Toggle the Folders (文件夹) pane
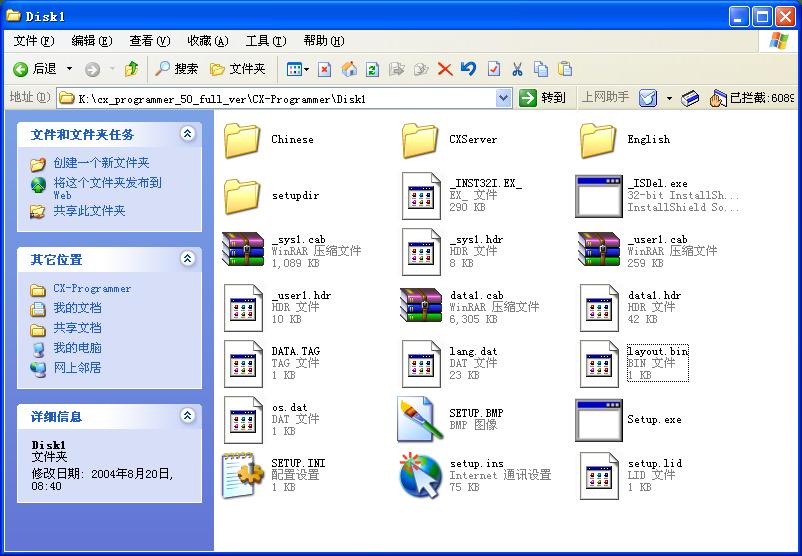Viewport: 802px width, 556px height. [x=238, y=69]
